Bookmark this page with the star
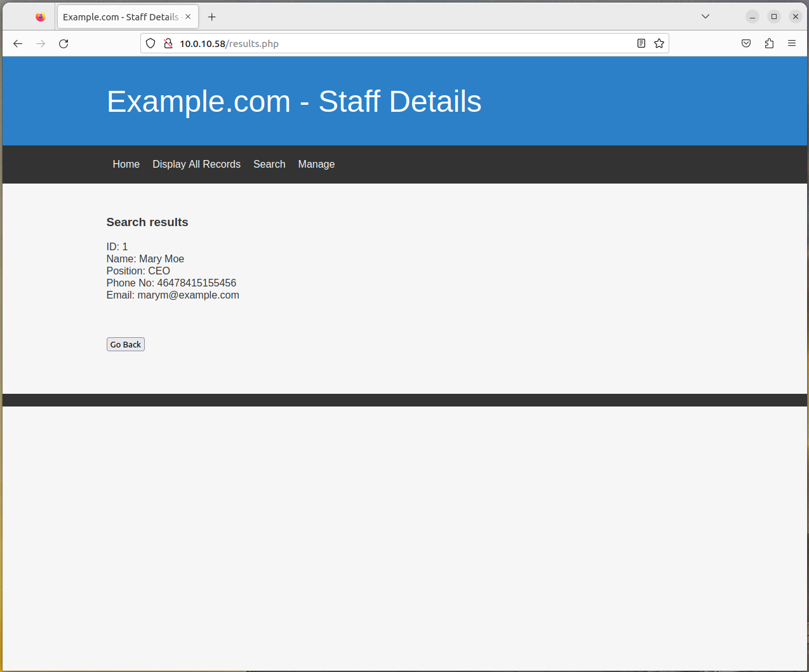809x672 pixels. (659, 44)
